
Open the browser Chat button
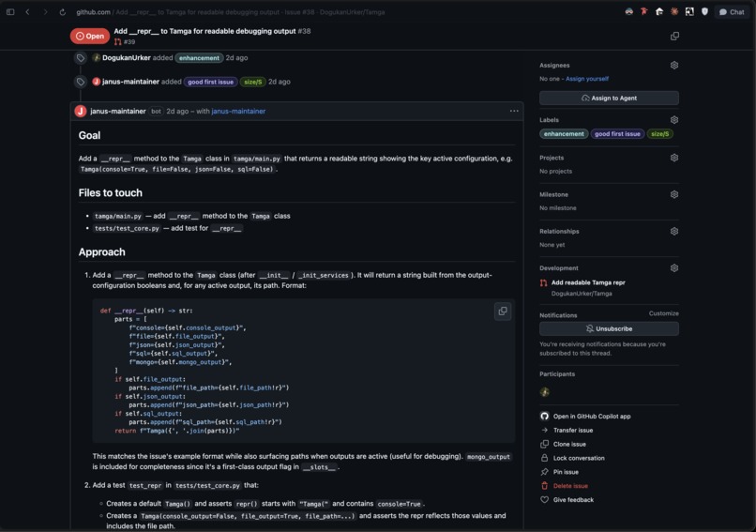point(732,12)
